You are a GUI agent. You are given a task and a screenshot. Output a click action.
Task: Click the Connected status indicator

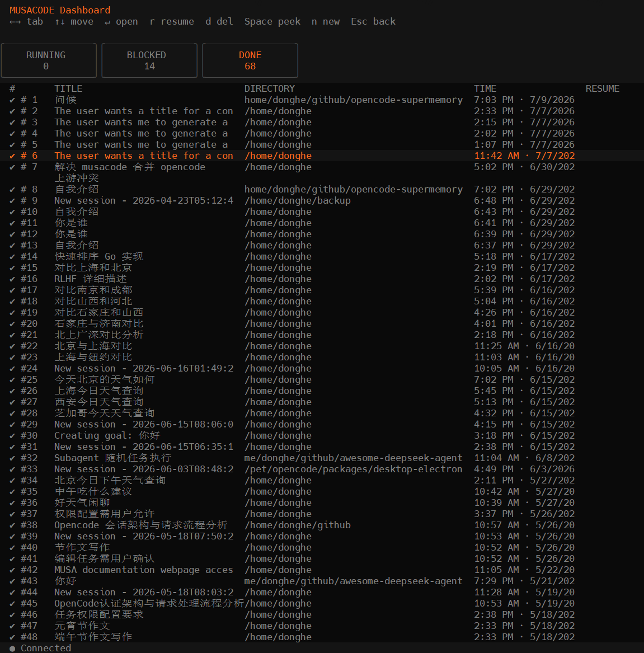pos(40,649)
